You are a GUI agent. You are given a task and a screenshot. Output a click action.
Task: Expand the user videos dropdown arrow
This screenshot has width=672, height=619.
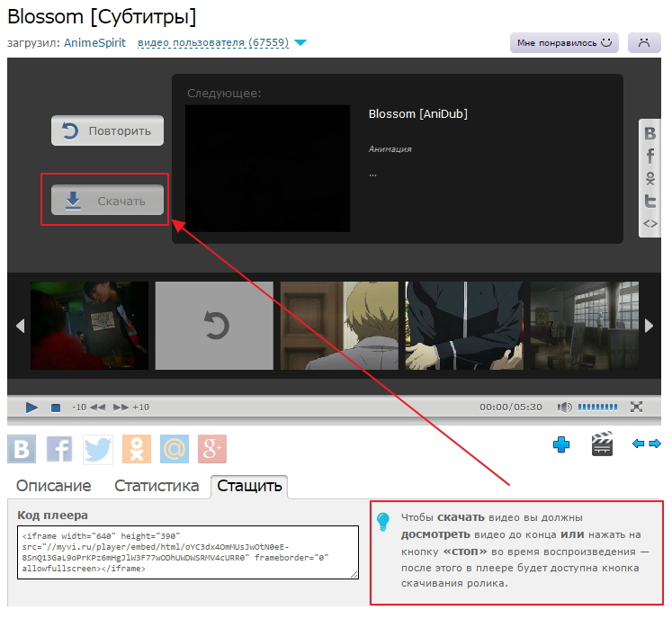click(300, 42)
